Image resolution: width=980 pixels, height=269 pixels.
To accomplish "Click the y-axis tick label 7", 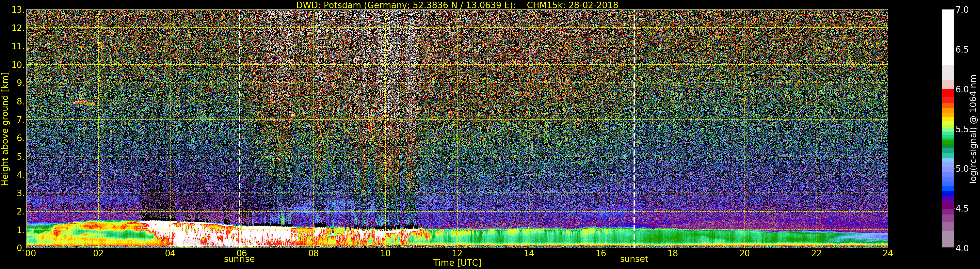I will 21,120.
